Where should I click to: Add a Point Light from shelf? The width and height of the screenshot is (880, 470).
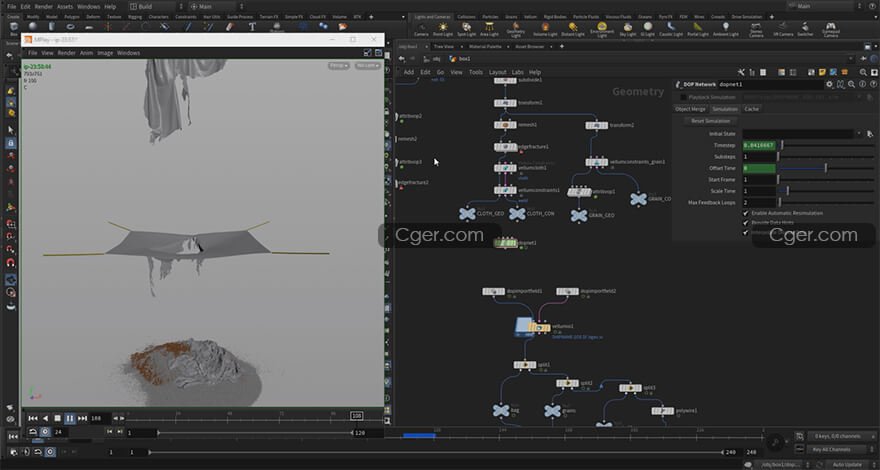(x=443, y=29)
